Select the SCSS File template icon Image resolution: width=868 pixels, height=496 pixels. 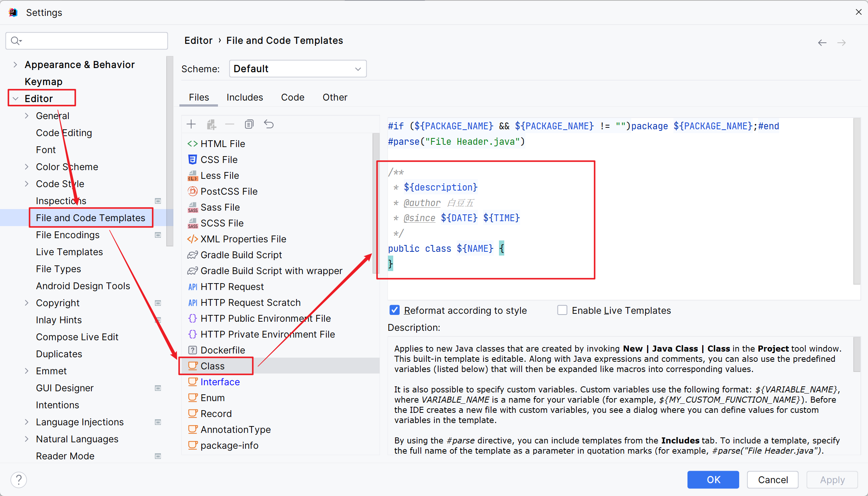193,223
